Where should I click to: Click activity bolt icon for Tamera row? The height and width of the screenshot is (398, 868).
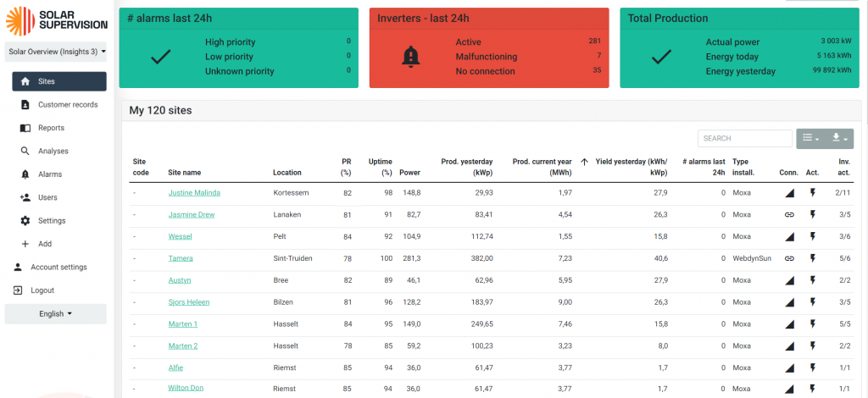click(813, 258)
